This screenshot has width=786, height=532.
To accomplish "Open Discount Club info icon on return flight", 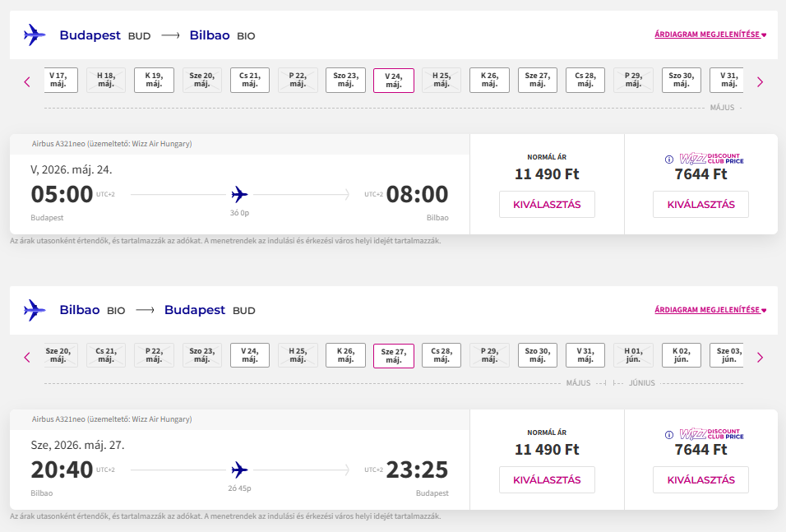I will tap(669, 435).
